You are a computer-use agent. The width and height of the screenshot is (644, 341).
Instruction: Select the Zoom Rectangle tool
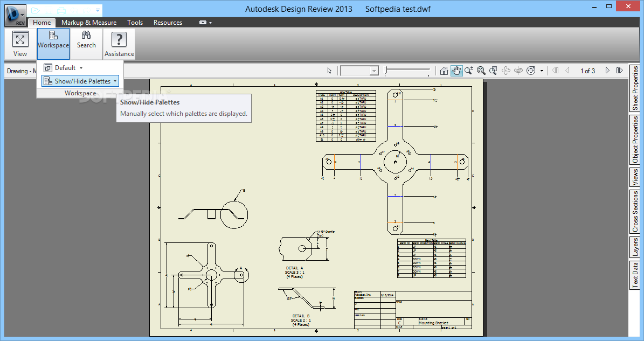(x=493, y=71)
